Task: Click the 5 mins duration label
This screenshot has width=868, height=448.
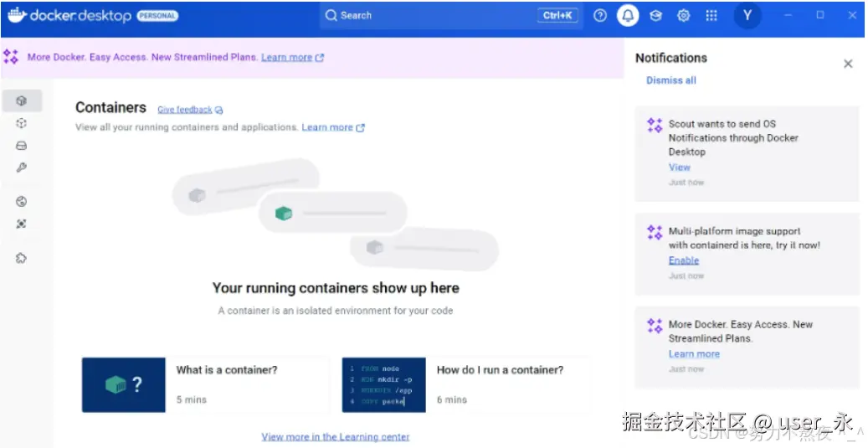Action: pyautogui.click(x=192, y=399)
